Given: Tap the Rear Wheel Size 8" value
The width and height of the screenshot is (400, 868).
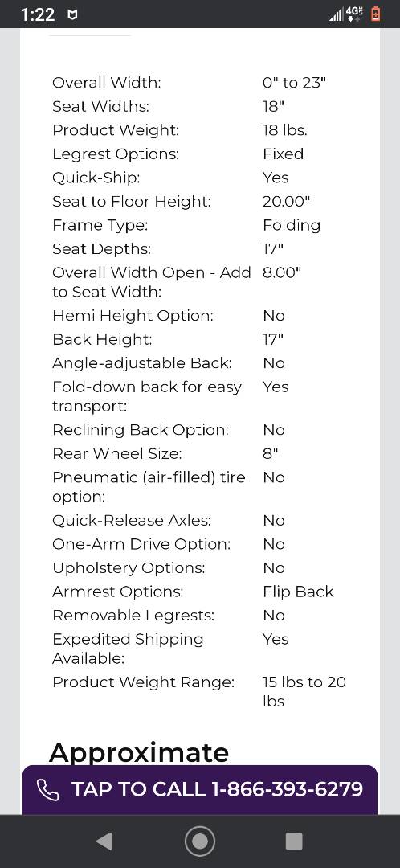Looking at the screenshot, I should click(271, 453).
